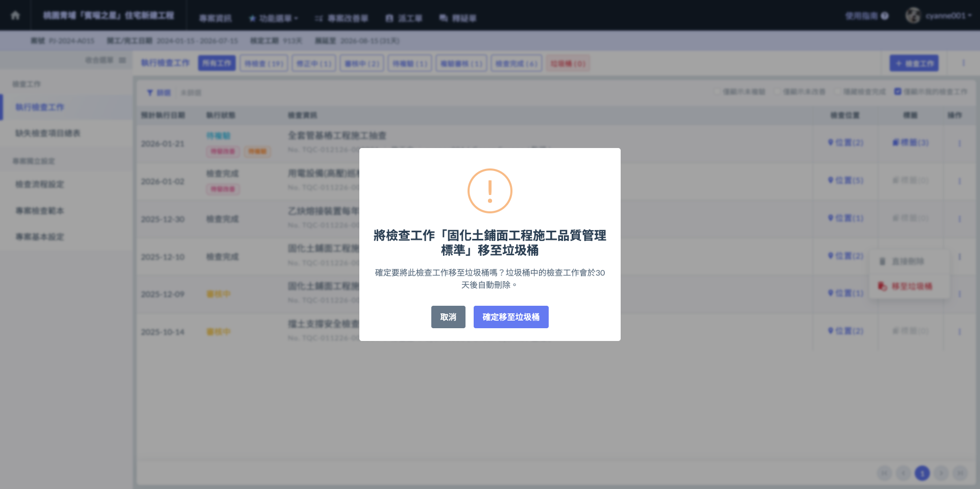This screenshot has width=980, height=489.
Task: Click the three-dot icon beside the add button
Action: click(x=963, y=63)
